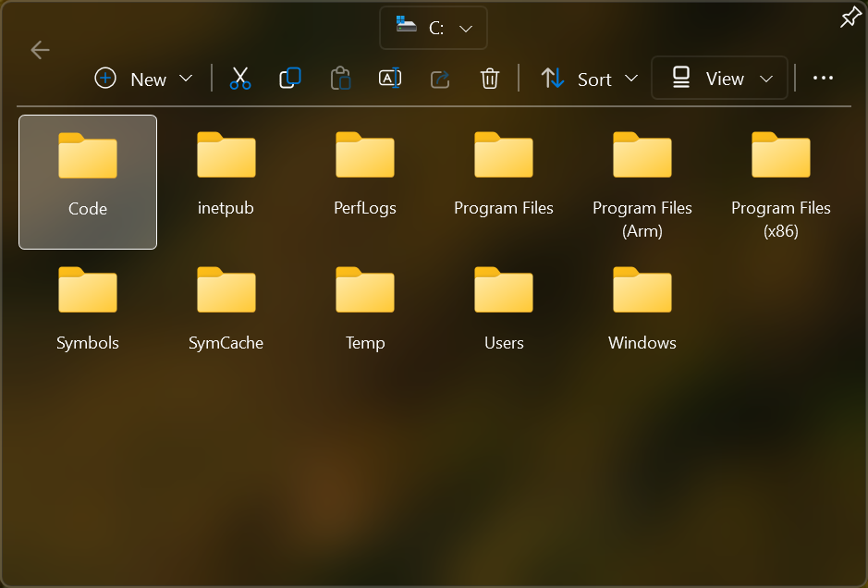Open the Sort options menu
This screenshot has height=588, width=868.
coord(589,79)
